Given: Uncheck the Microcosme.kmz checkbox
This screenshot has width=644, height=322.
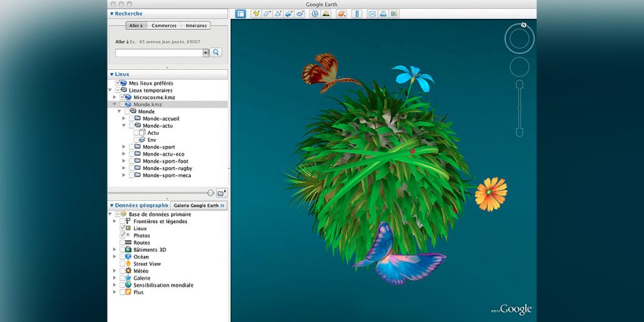Looking at the screenshot, I should click(123, 97).
